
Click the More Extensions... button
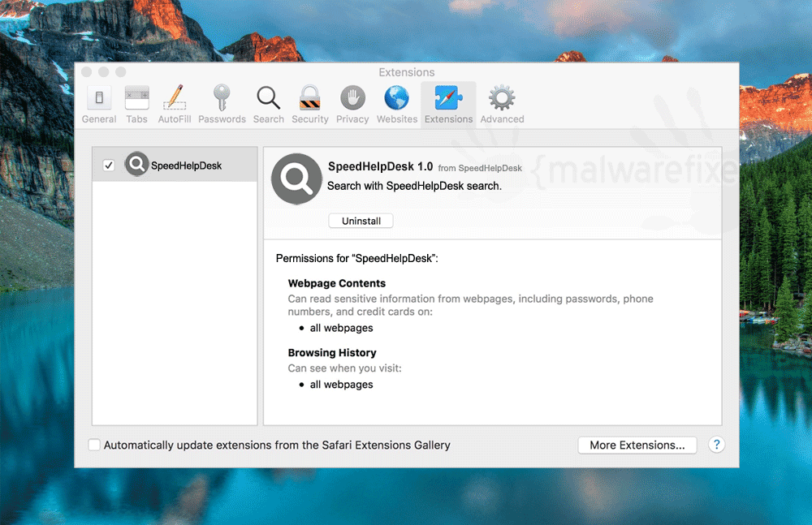[637, 445]
